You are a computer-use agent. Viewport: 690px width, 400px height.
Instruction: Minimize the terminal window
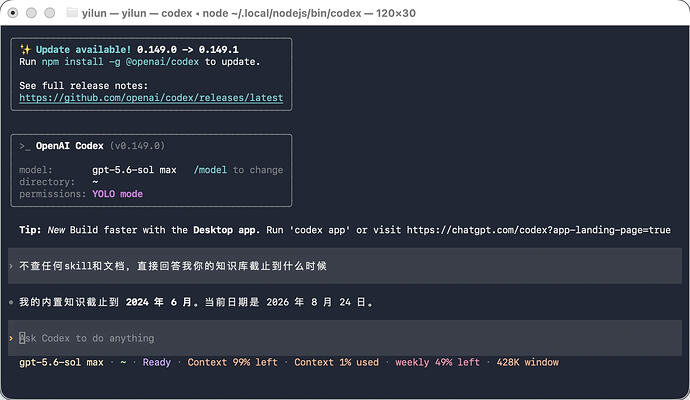tap(31, 13)
